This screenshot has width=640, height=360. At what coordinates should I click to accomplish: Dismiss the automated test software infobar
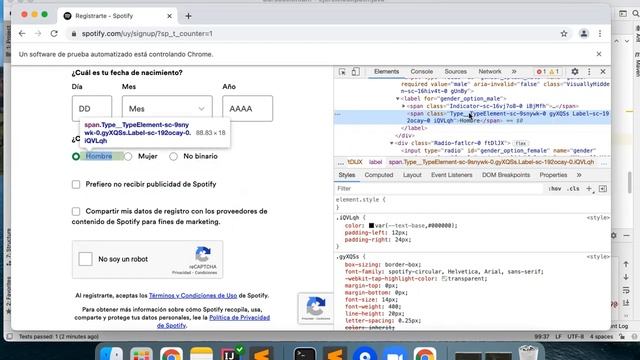[x=599, y=54]
